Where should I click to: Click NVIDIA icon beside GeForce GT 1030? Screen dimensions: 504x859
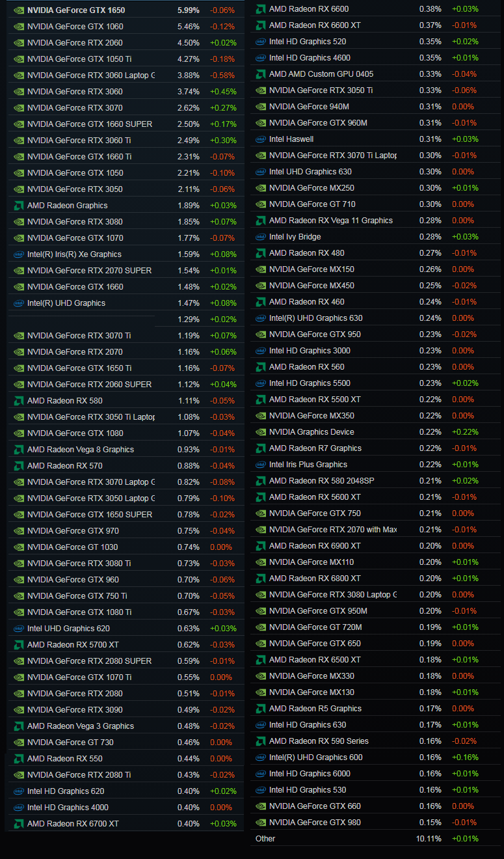[x=19, y=547]
